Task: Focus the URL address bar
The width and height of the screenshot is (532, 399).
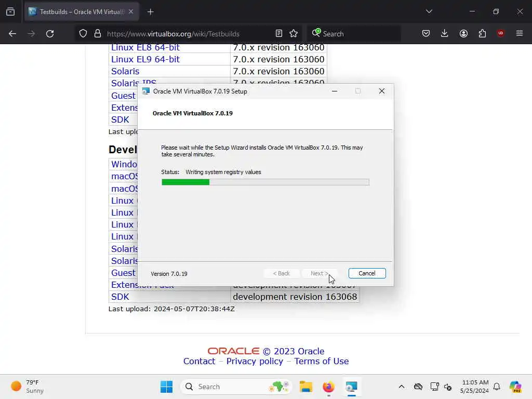Action: 173,34
